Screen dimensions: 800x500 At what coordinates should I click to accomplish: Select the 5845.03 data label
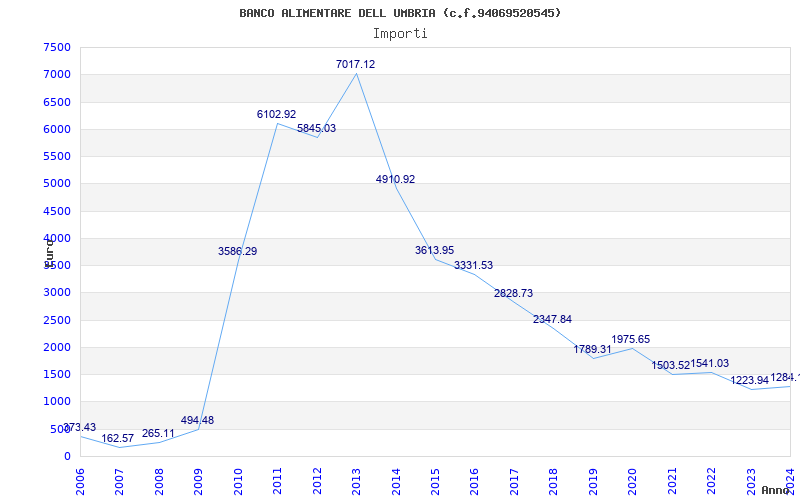(316, 129)
